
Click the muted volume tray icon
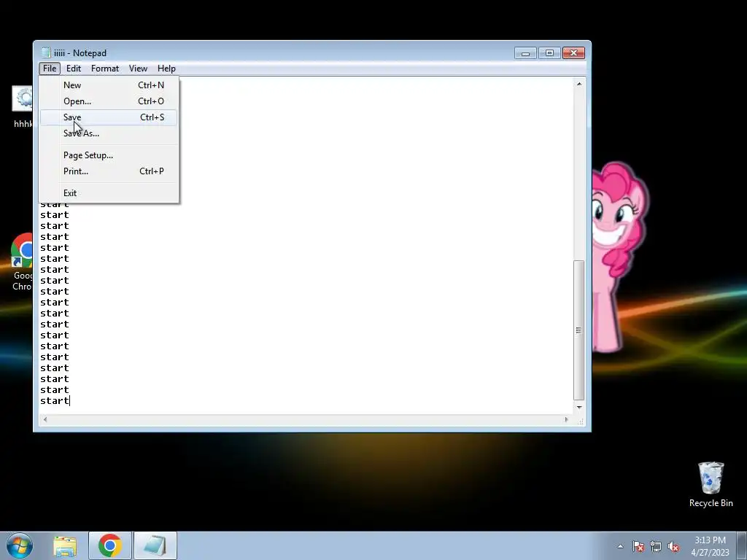673,546
